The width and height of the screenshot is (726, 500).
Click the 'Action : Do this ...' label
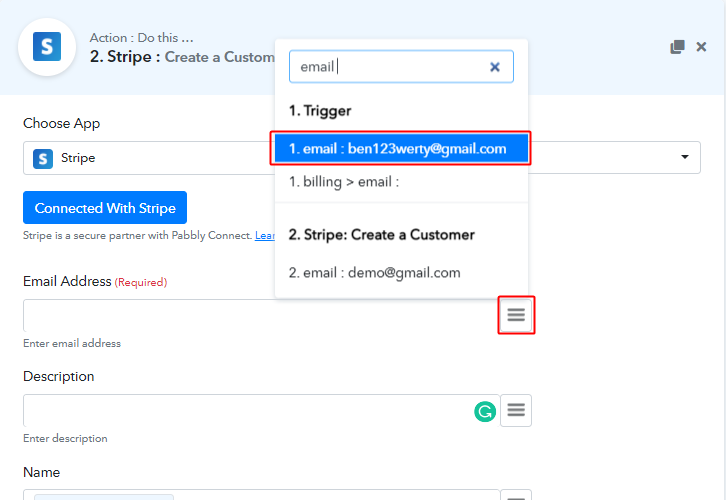(142, 38)
